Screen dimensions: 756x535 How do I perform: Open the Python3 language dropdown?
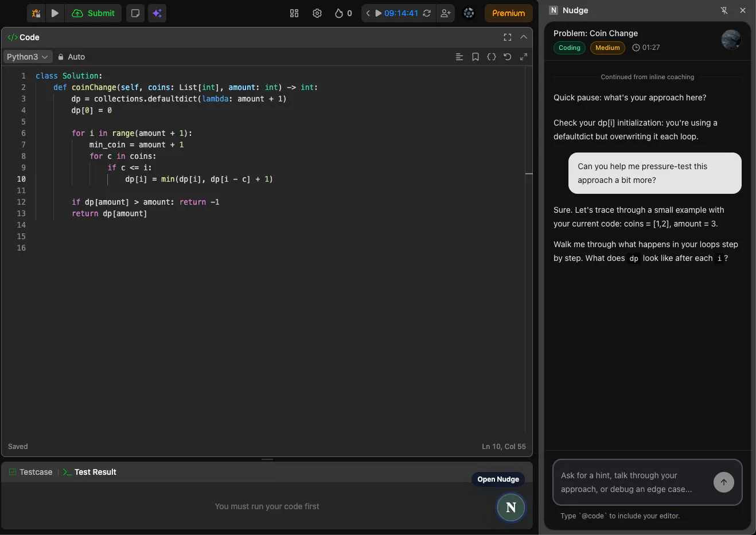pyautogui.click(x=28, y=57)
